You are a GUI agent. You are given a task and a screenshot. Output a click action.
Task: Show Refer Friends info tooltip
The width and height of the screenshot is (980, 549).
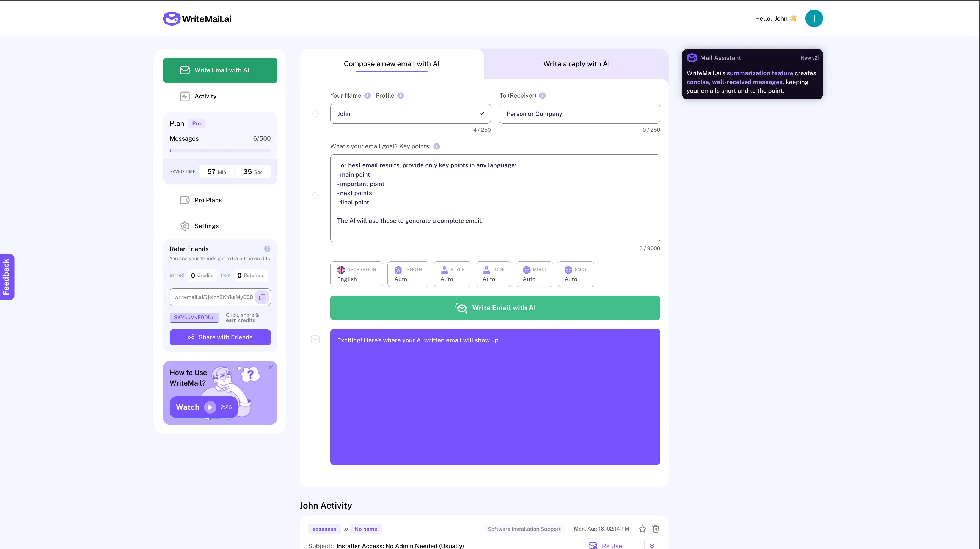pyautogui.click(x=267, y=249)
